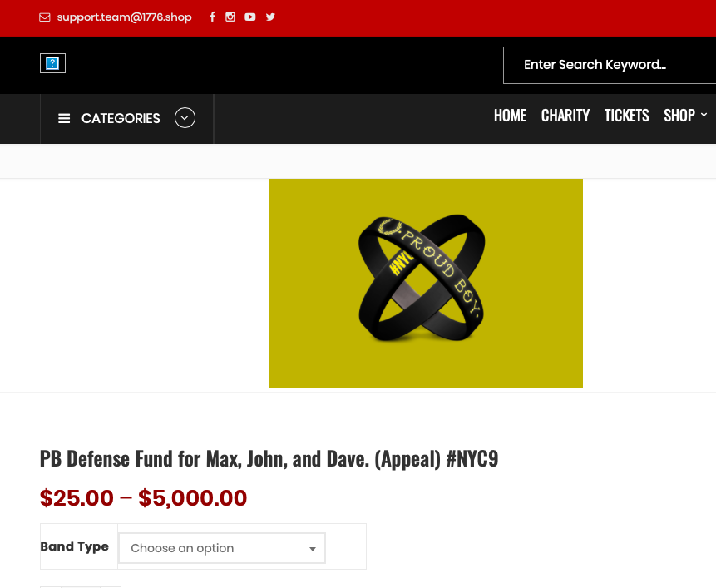Screen dimensions: 716x588
Task: Open the Twitter social icon
Action: (270, 17)
